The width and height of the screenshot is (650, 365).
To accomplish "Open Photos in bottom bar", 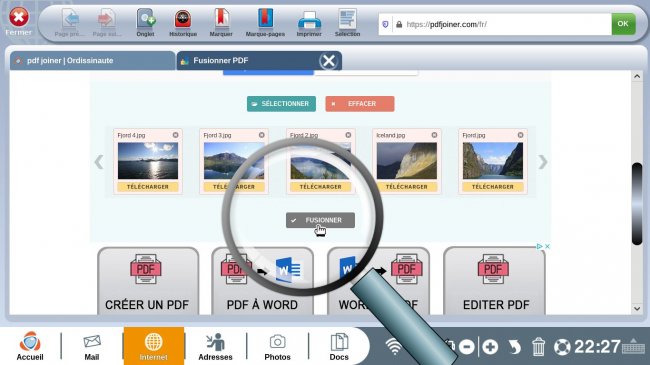I will pyautogui.click(x=277, y=347).
